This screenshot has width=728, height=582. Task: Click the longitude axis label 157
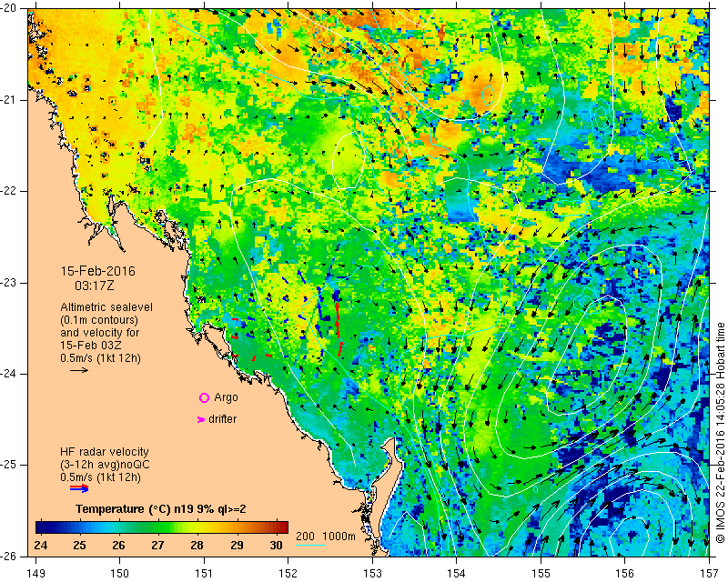tap(709, 574)
